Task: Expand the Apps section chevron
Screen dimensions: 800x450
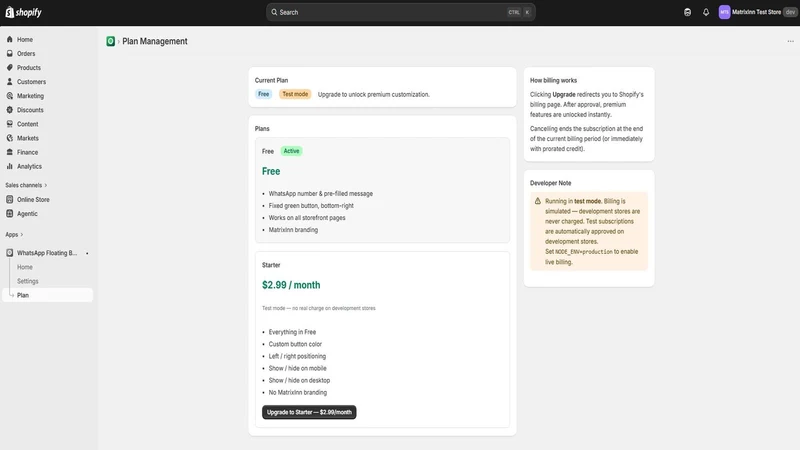Action: (21, 235)
